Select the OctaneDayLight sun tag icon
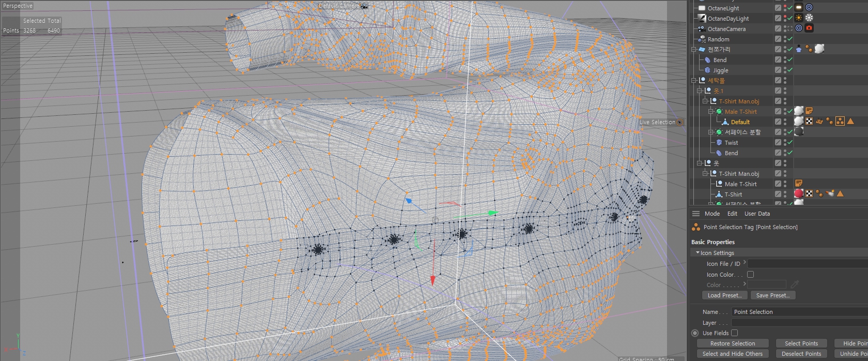 point(799,18)
